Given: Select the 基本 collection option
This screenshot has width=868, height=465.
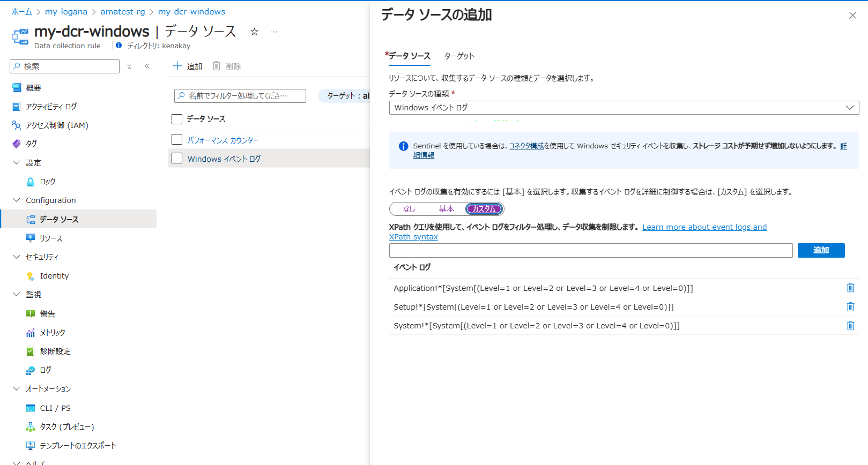Looking at the screenshot, I should tap(446, 209).
